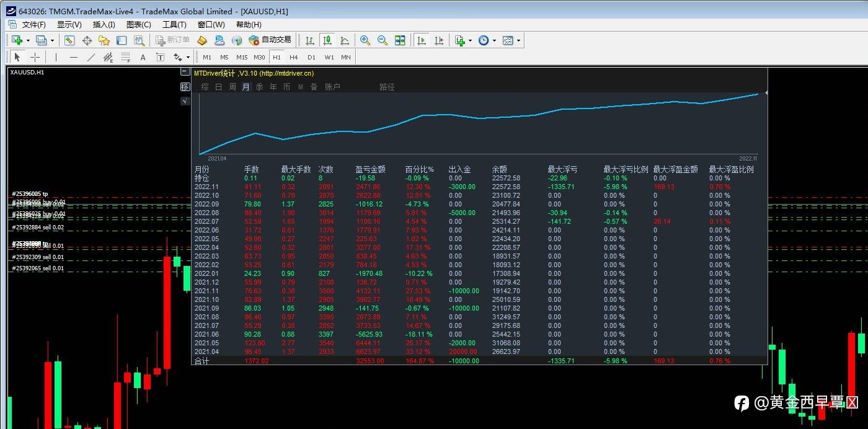This screenshot has height=429, width=868.
Task: Switch to the 周 tab in MTDriver
Action: click(x=232, y=87)
